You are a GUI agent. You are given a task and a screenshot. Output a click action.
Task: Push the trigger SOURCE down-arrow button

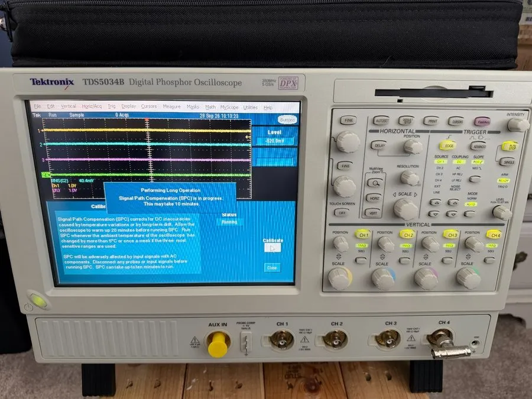[434, 214]
